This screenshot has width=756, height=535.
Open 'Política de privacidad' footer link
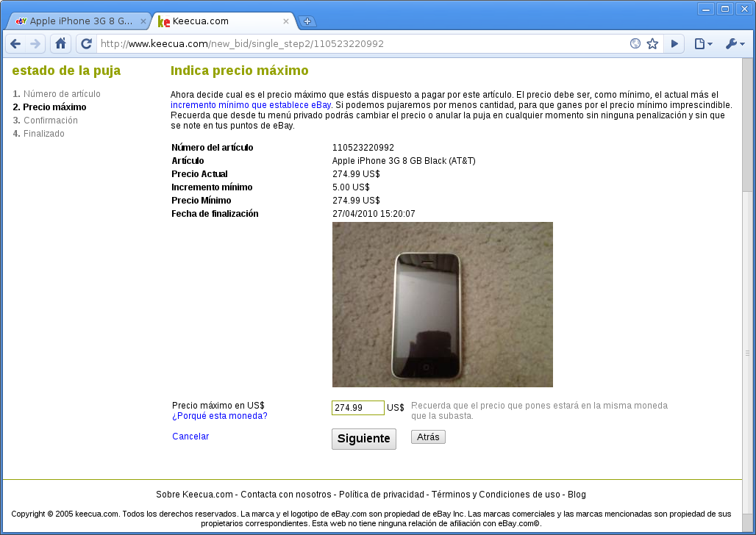click(382, 495)
